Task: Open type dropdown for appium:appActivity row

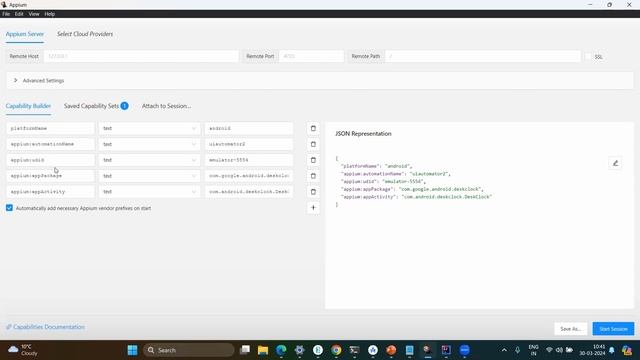Action: point(149,192)
